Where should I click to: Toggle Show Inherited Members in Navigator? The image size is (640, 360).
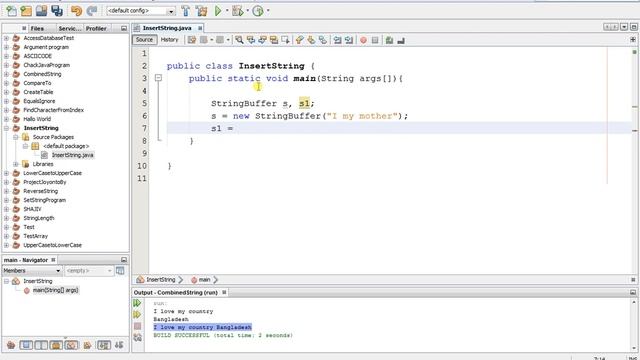point(11,345)
